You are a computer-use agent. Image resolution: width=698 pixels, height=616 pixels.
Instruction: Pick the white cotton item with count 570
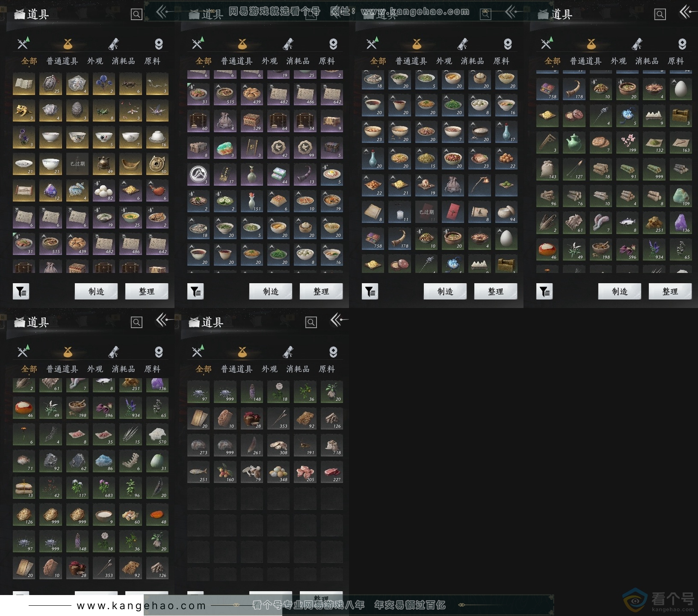[157, 435]
